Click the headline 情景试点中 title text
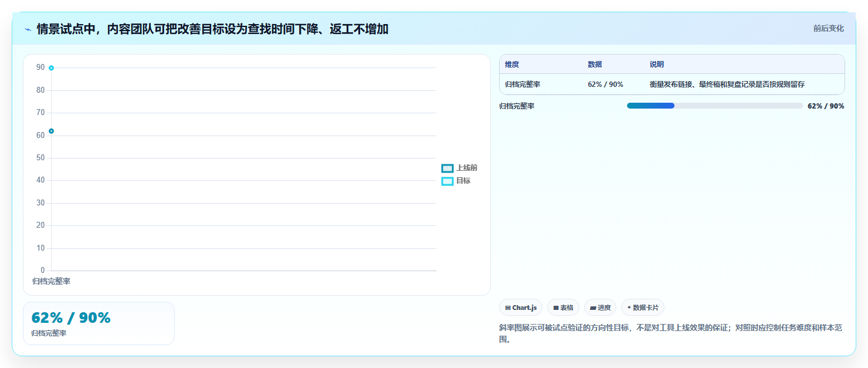The height and width of the screenshot is (368, 868). coord(212,29)
